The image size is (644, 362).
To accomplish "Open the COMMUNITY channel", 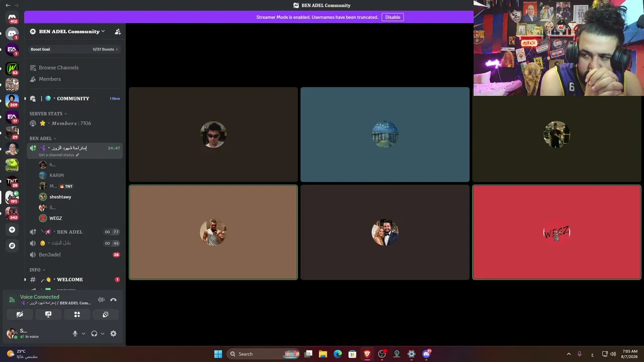I will (75, 99).
